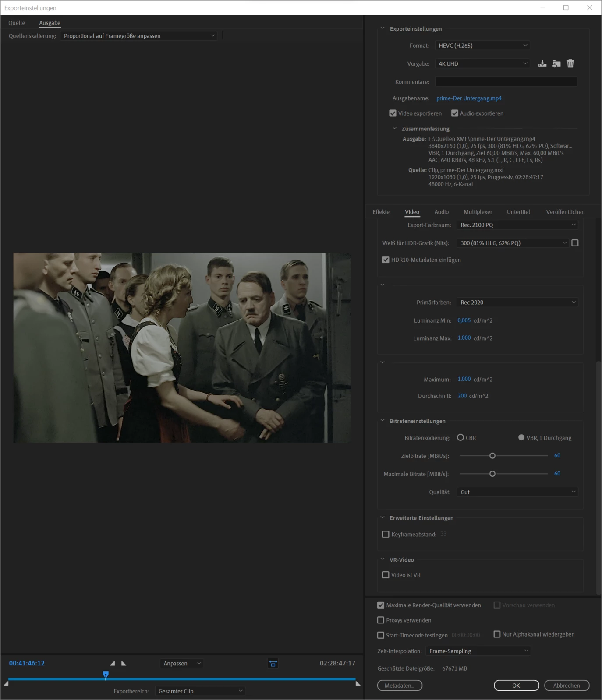Confirm with OK button
Viewport: 602px width, 700px height.
(x=517, y=686)
